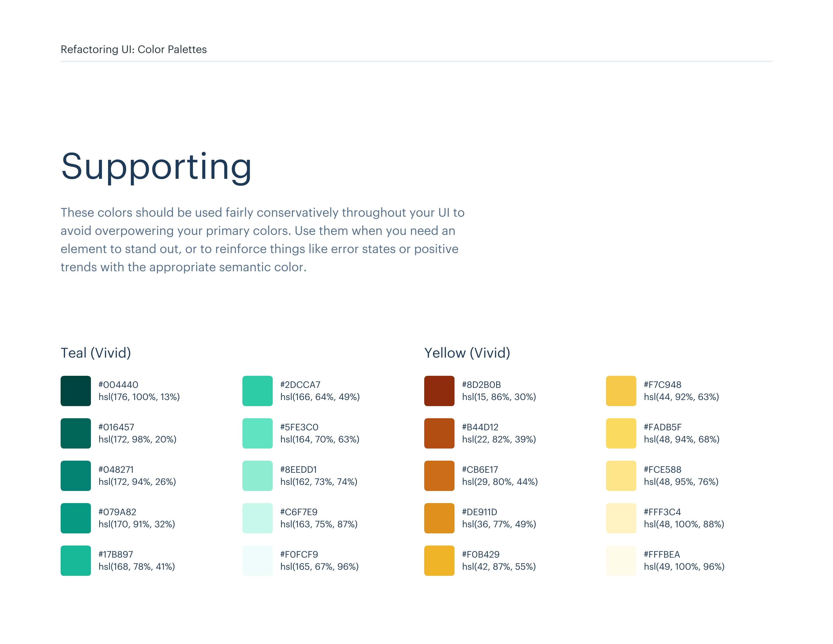Click the yellow swatch #FADB5F
The width and height of the screenshot is (833, 644).
621,433
